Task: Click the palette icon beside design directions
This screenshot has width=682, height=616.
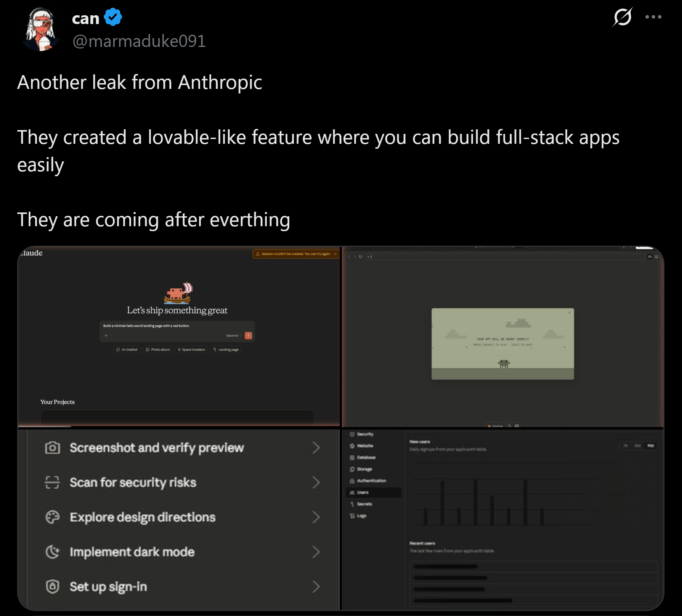Action: pos(53,517)
